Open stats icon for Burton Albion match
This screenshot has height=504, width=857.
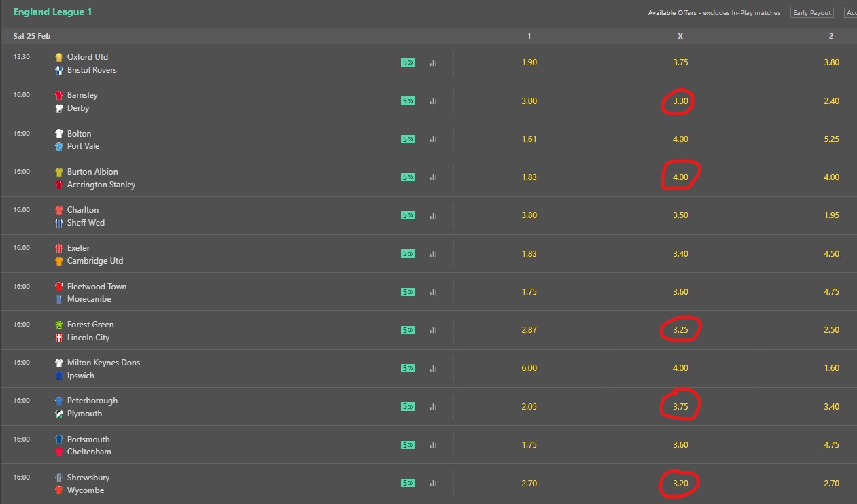click(x=433, y=177)
